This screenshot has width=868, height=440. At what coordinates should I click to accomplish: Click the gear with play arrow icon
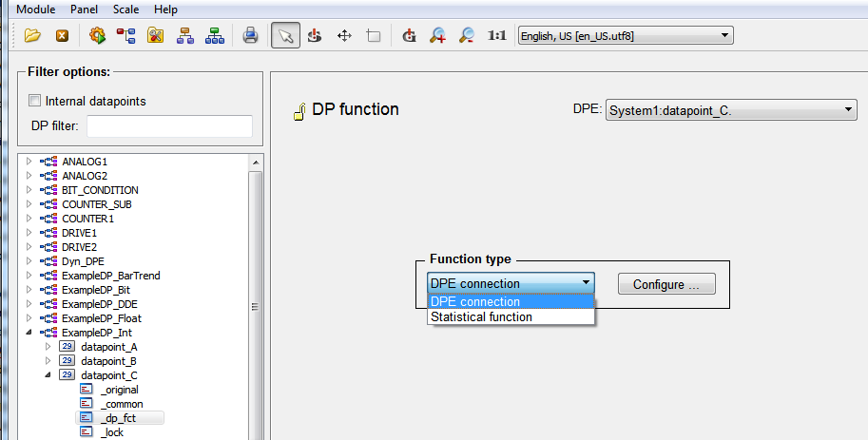96,36
